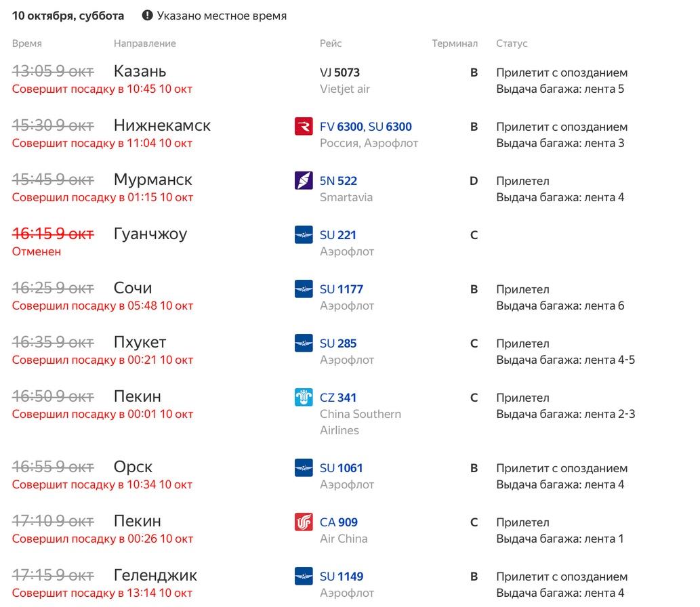The image size is (700, 607).
Task: Open the SU 6300 codeshare flight link
Action: click(x=390, y=127)
